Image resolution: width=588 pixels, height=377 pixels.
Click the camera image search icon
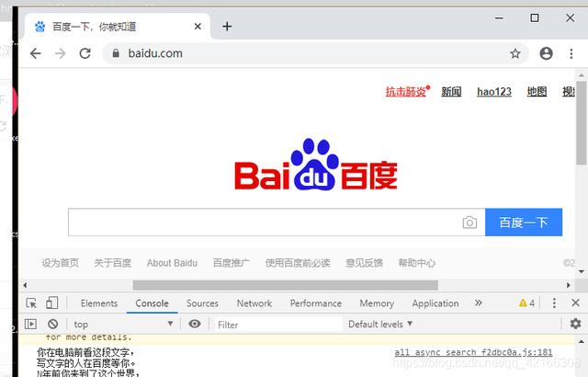tap(469, 223)
